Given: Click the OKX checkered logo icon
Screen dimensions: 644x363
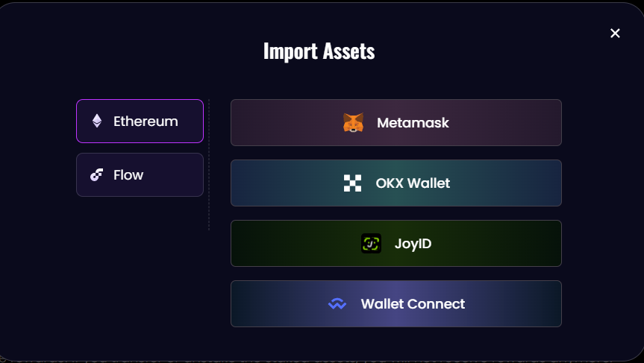Looking at the screenshot, I should click(352, 183).
